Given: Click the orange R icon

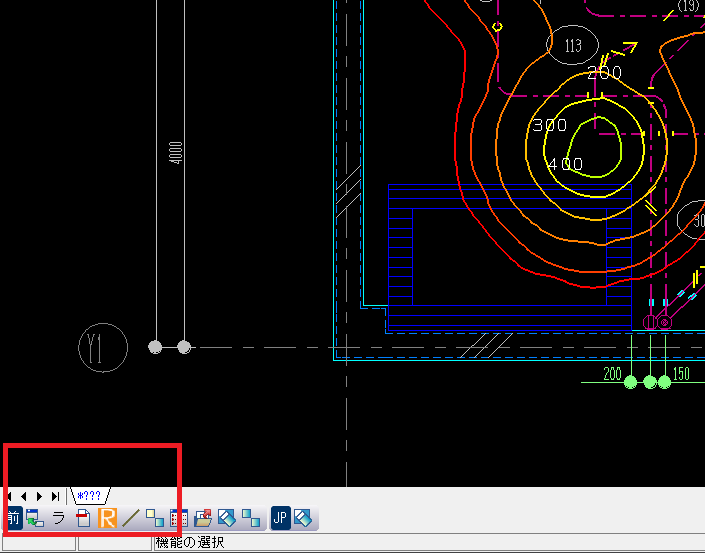Looking at the screenshot, I should click(x=107, y=518).
